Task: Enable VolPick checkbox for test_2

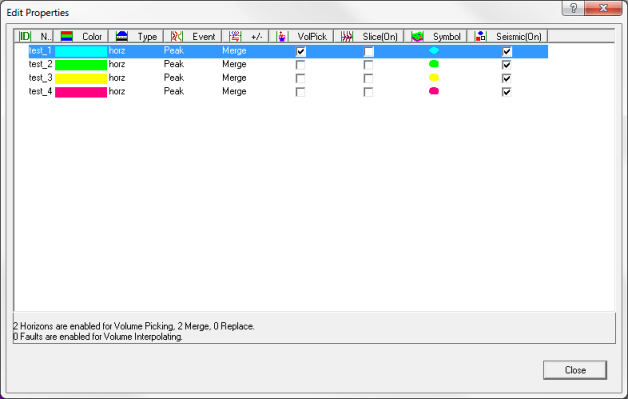Action: pos(300,65)
